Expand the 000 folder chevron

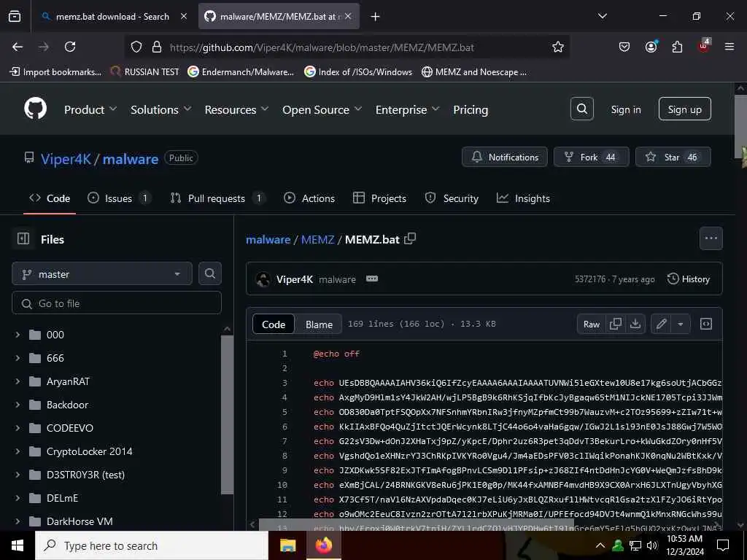click(18, 335)
